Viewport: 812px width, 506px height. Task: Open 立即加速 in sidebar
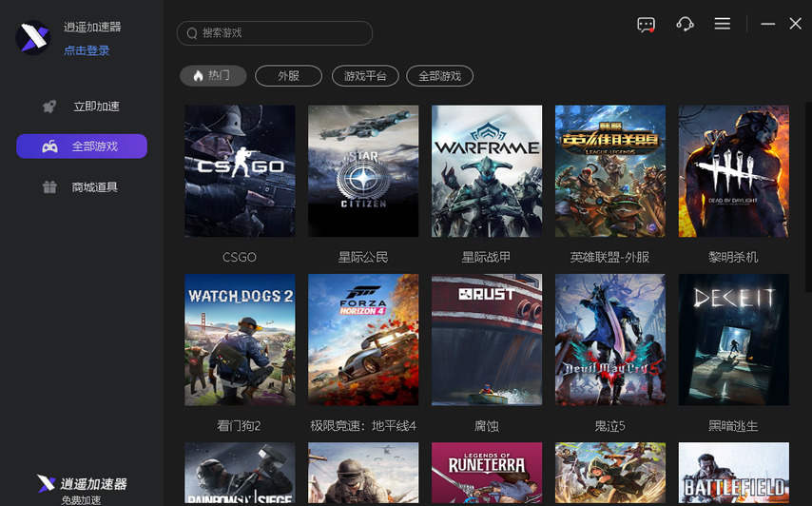[x=82, y=107]
